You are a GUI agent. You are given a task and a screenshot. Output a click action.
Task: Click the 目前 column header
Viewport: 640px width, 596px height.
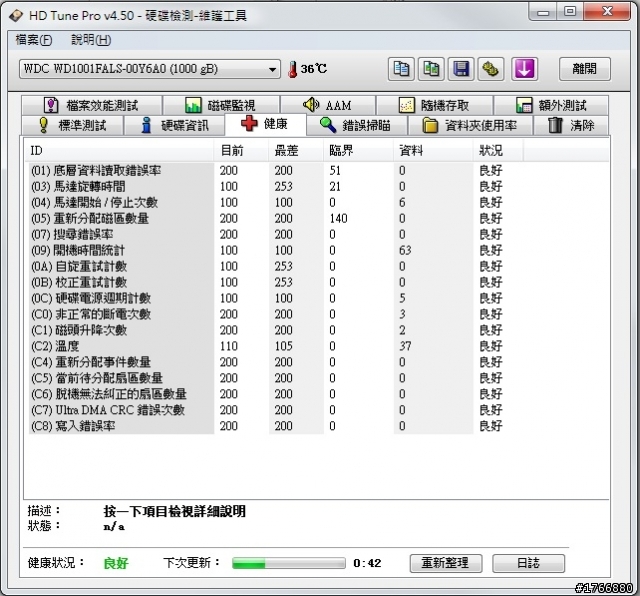[241, 151]
